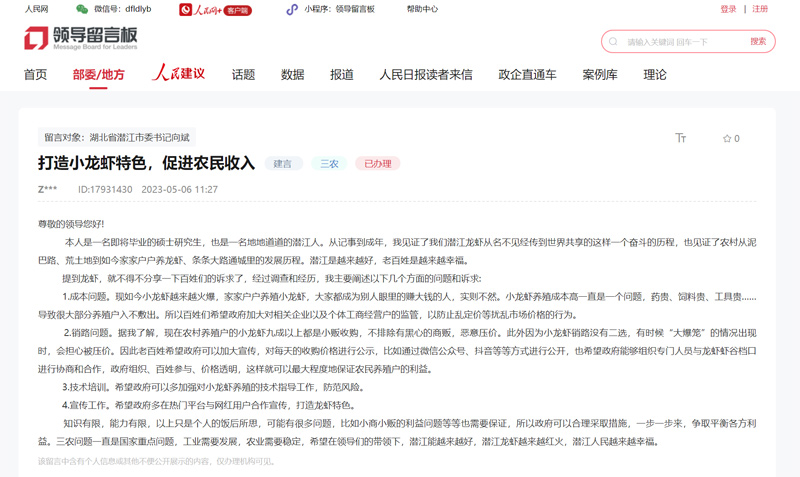Click the line starting 3.技术培训
Viewport: 800px width, 477px height.
click(214, 387)
